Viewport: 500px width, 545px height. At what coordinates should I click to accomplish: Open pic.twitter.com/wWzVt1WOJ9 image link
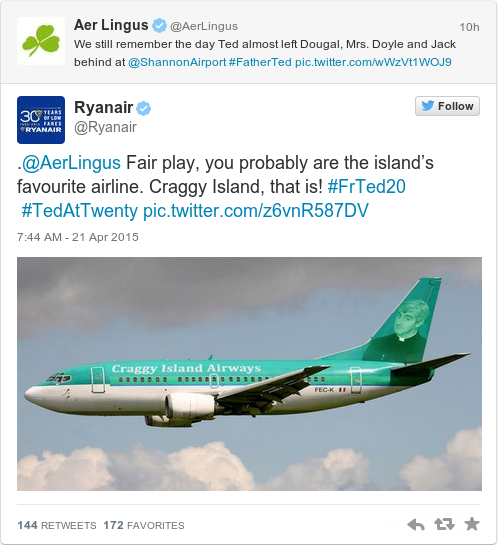point(373,62)
